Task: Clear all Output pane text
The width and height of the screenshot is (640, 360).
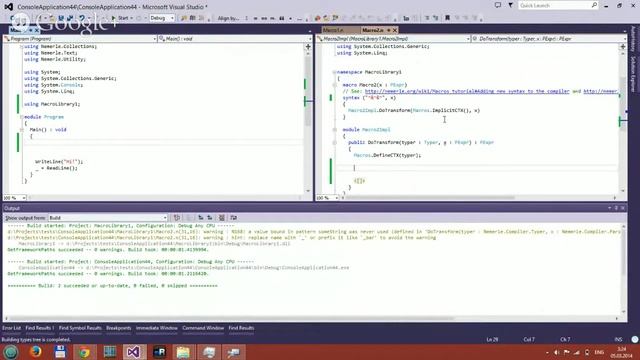Action: (222, 218)
